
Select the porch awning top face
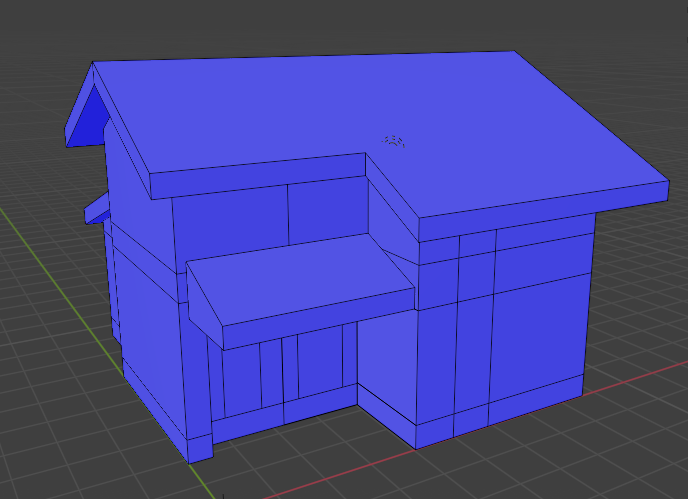300,279
